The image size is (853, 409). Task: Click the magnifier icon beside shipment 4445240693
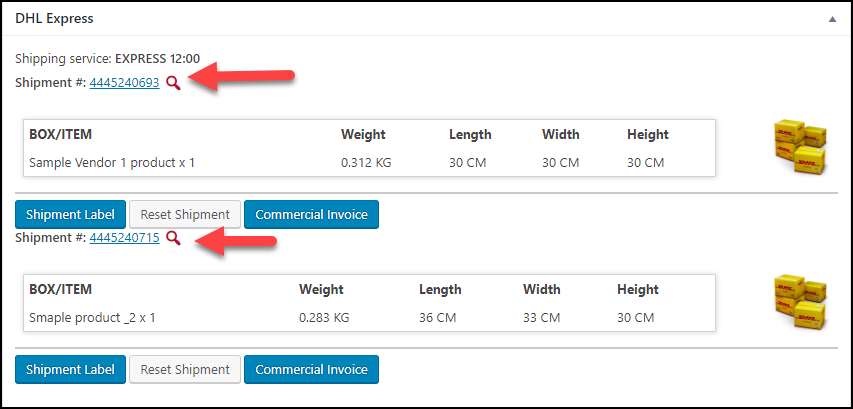pyautogui.click(x=173, y=83)
